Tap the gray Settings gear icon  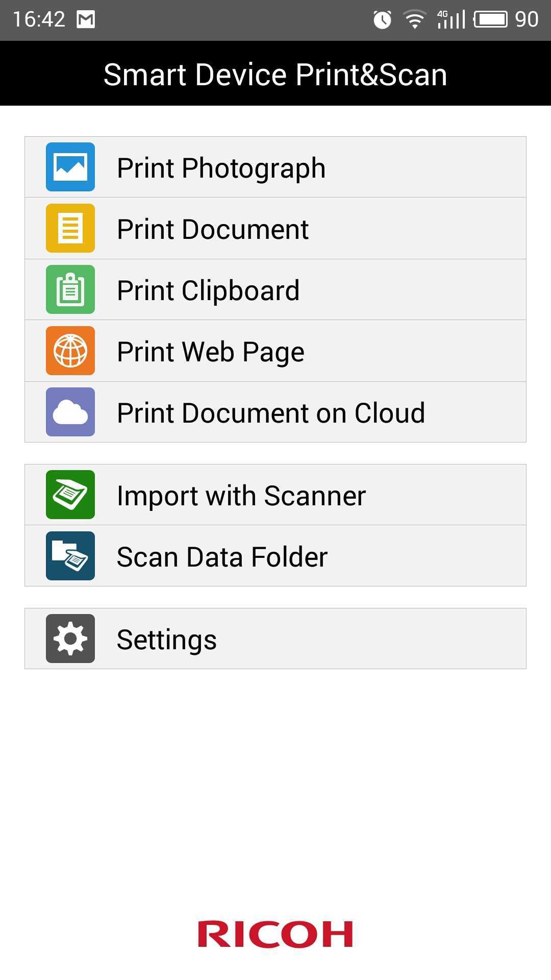(x=70, y=639)
